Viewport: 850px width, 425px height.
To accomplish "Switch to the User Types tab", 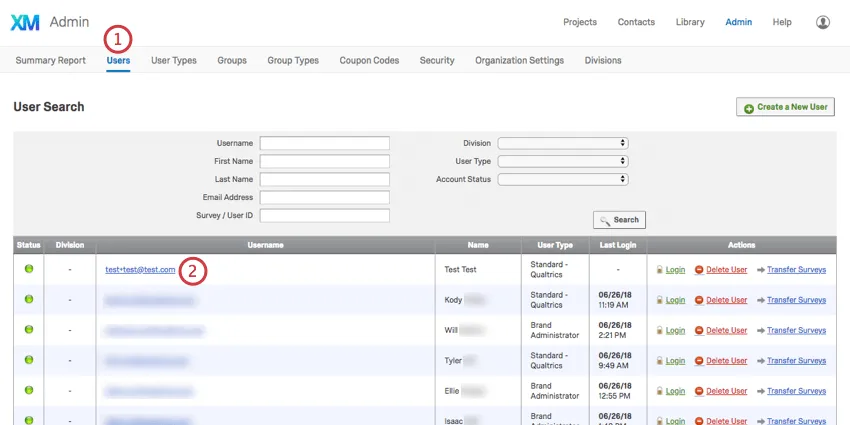I will 173,60.
